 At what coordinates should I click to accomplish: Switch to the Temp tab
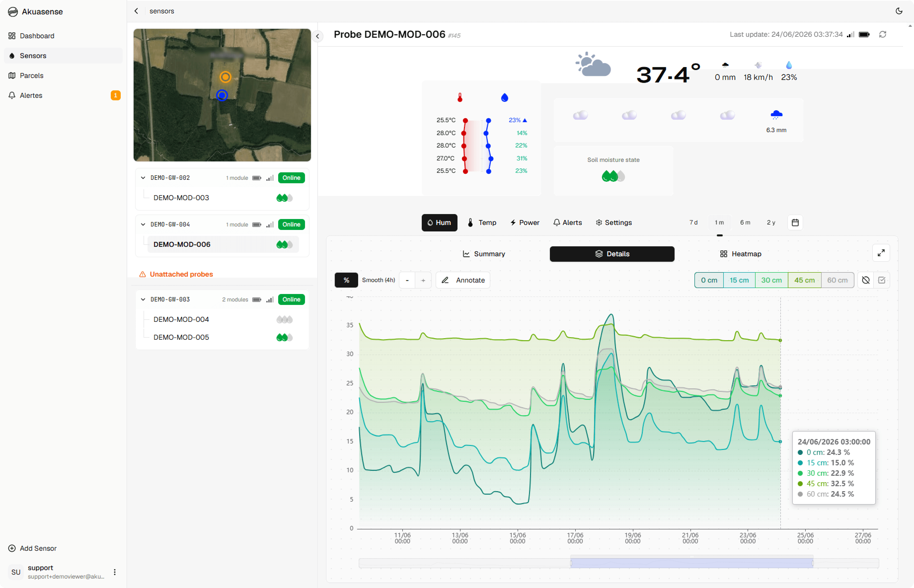482,222
